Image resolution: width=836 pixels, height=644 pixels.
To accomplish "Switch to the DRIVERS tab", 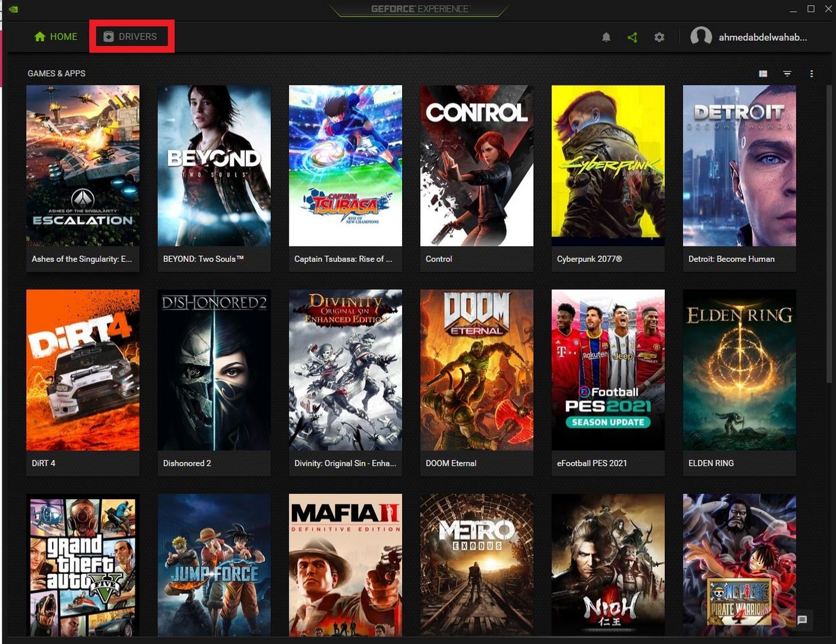I will click(131, 36).
